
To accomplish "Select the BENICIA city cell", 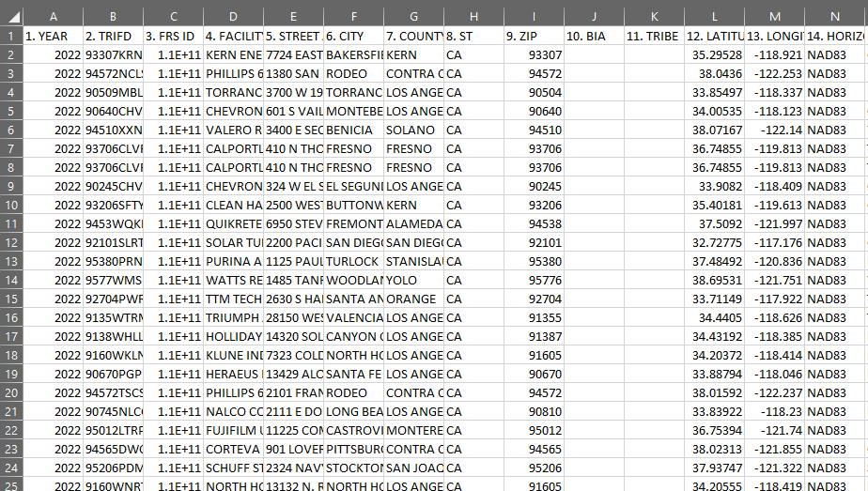I will click(353, 130).
